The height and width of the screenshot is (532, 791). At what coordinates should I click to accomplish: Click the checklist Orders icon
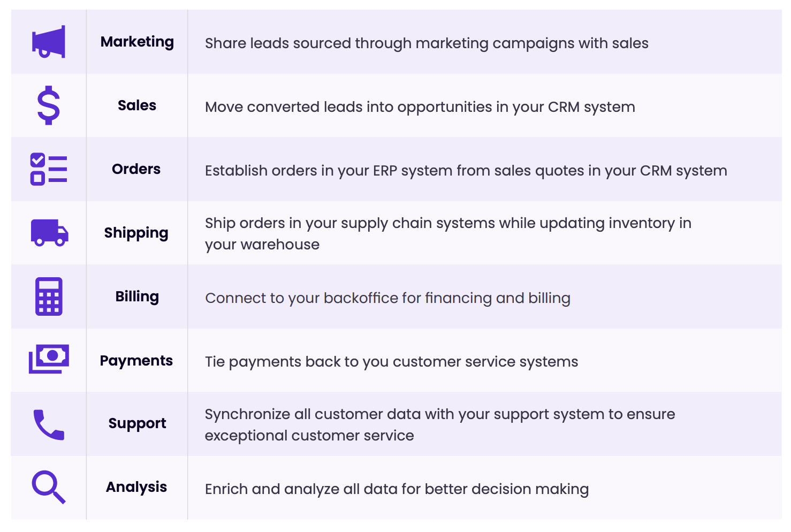click(x=49, y=169)
